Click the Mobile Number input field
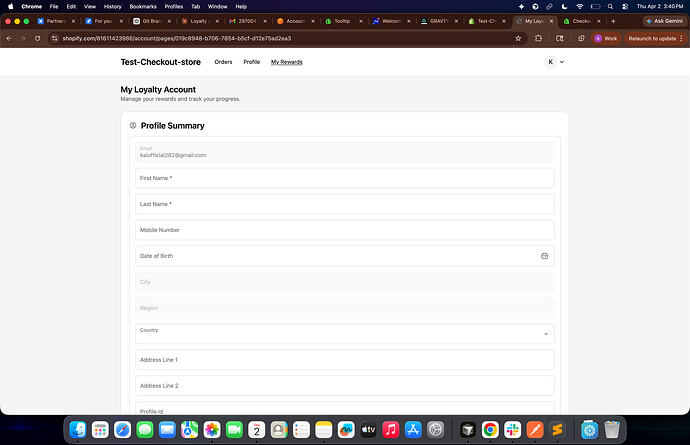This screenshot has width=690, height=445. 345,230
